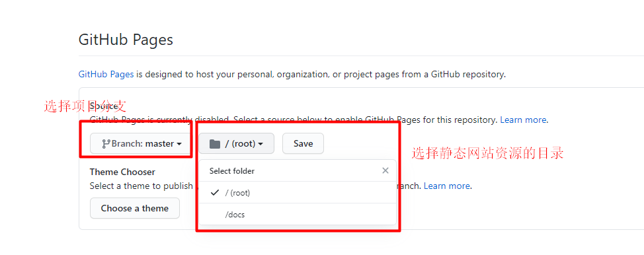Click the 'Select folder' popup header

(232, 171)
